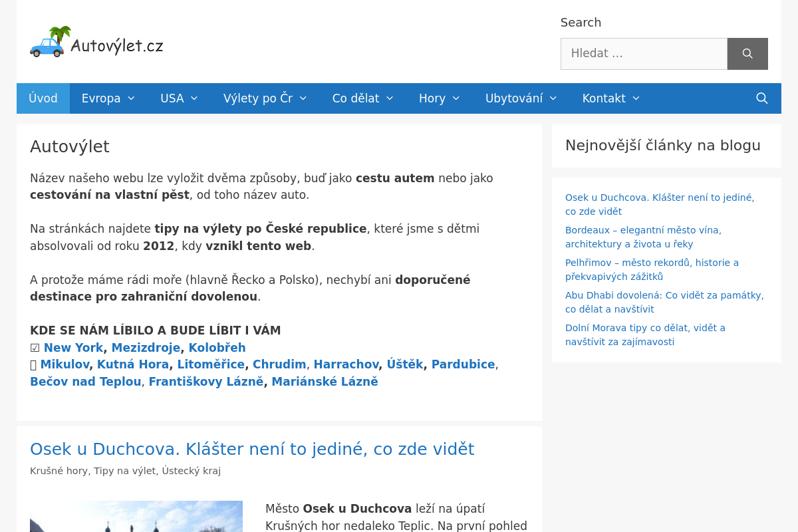Open the Hory menu dropdown
Screen dimensions: 798x532
point(439,98)
